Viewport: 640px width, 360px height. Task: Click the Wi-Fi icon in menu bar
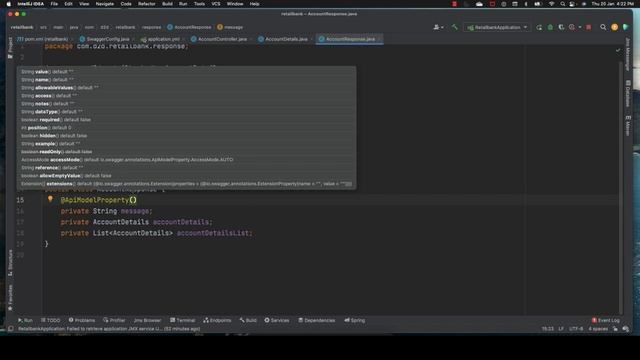551,4
